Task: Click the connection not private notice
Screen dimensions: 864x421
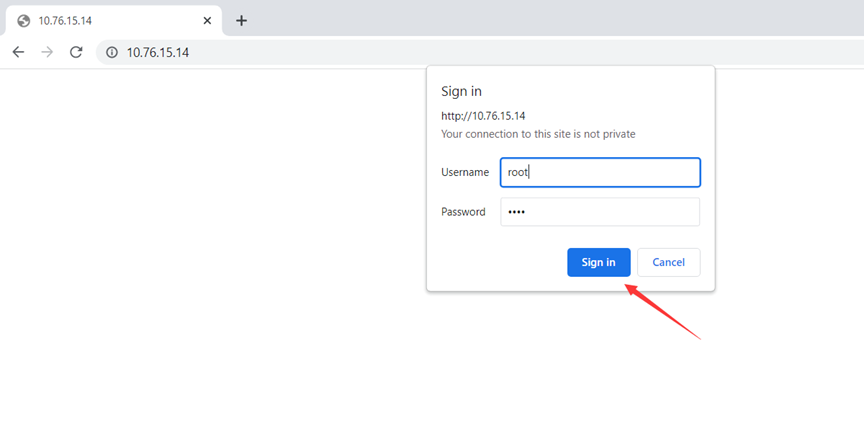Action: (538, 134)
